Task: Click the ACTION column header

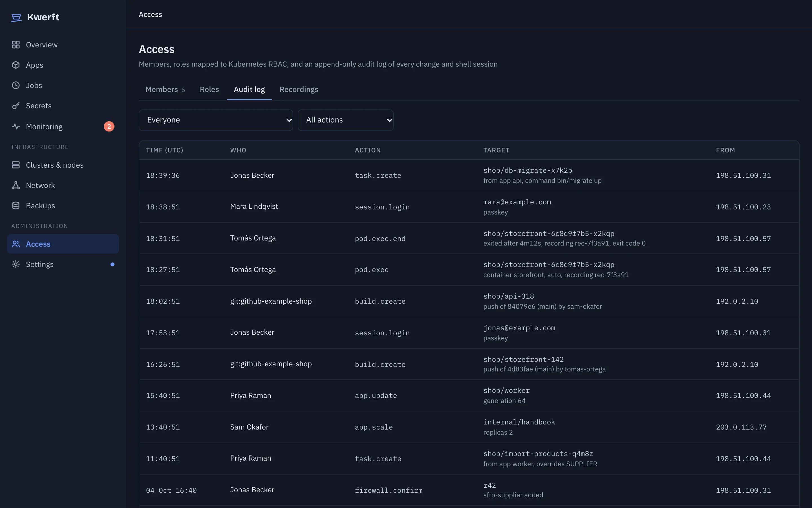Action: point(368,150)
